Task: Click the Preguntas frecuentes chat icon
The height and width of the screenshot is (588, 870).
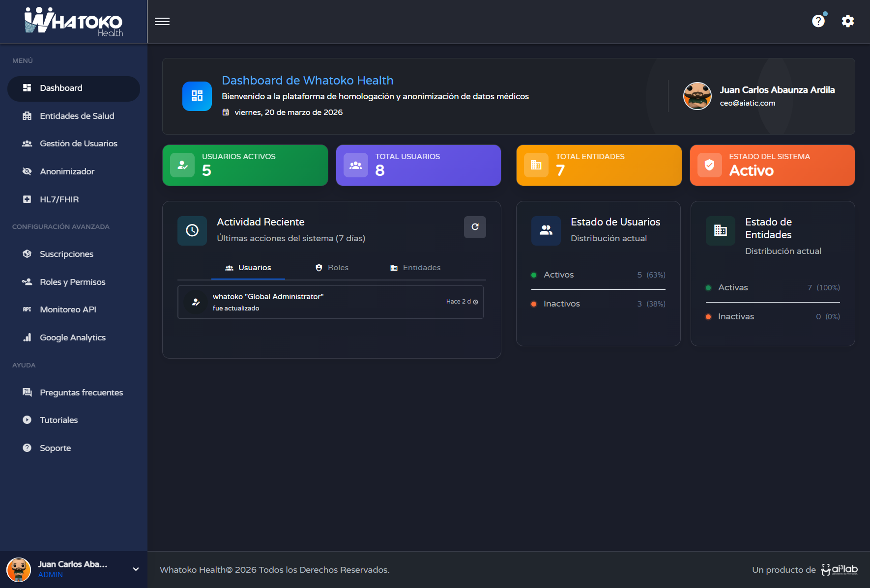Action: [x=27, y=392]
